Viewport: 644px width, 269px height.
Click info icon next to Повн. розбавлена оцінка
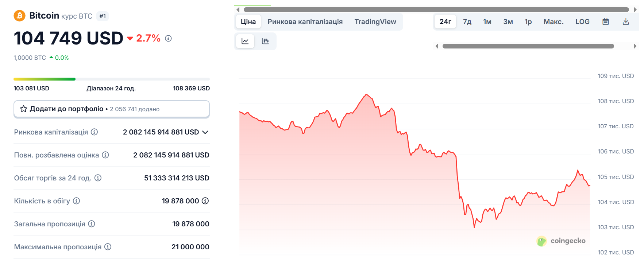pos(105,155)
